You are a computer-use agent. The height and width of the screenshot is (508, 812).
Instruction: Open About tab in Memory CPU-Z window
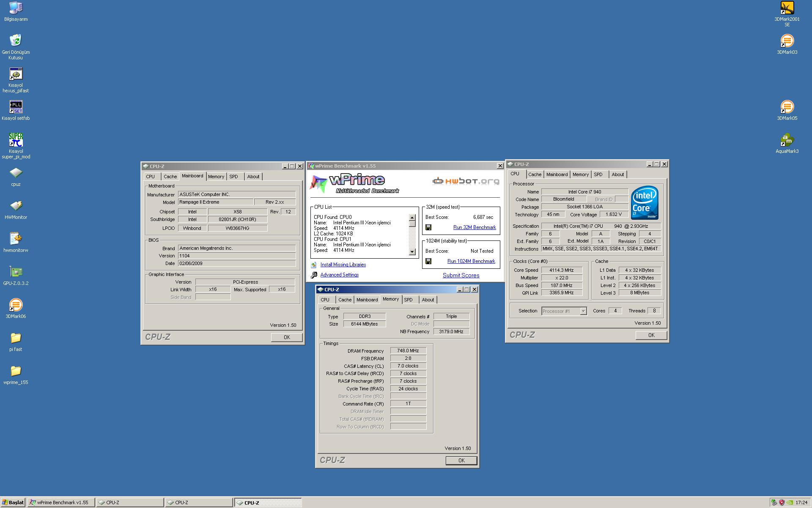pyautogui.click(x=428, y=300)
